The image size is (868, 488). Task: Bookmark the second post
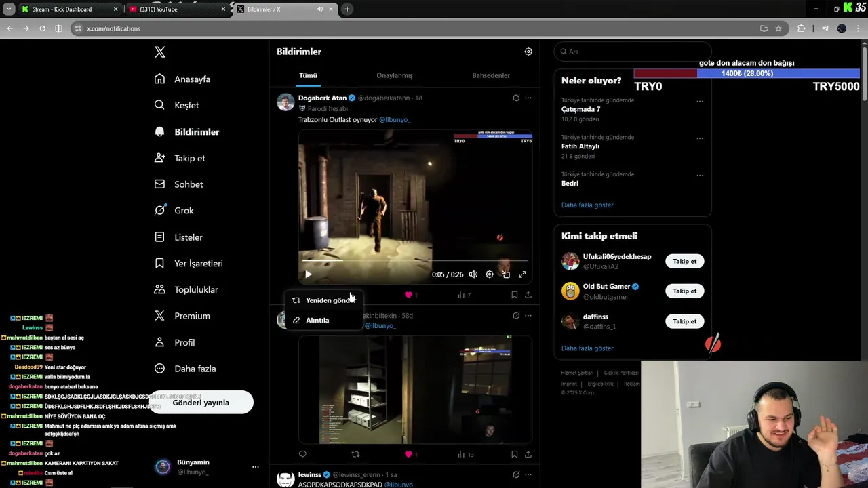point(514,454)
